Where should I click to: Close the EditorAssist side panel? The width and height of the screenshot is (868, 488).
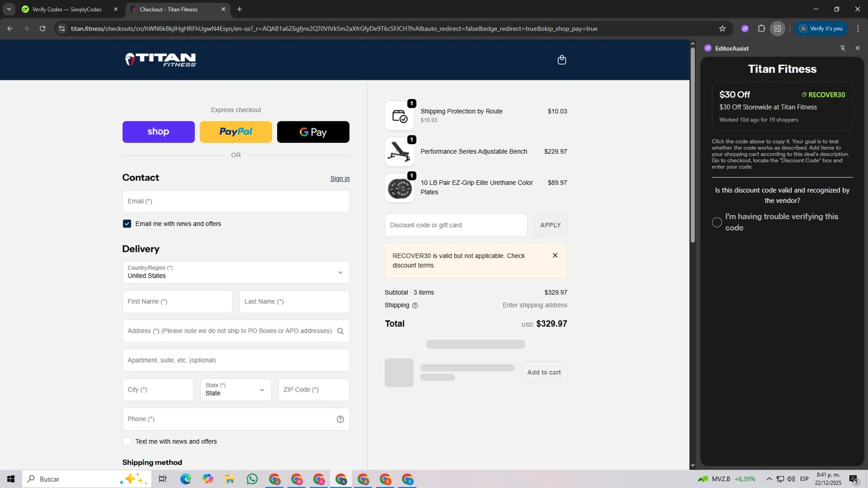pos(858,48)
